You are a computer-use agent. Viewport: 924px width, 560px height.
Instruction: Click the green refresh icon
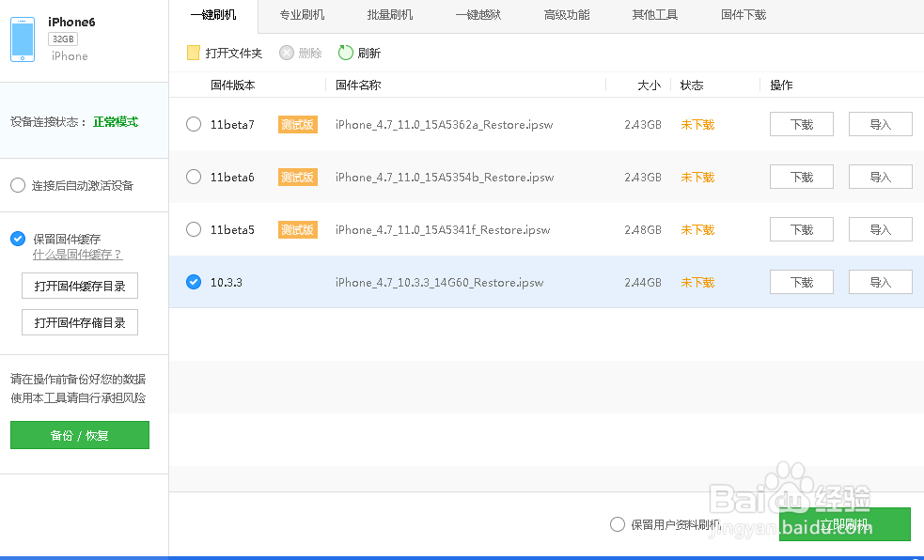pyautogui.click(x=345, y=53)
